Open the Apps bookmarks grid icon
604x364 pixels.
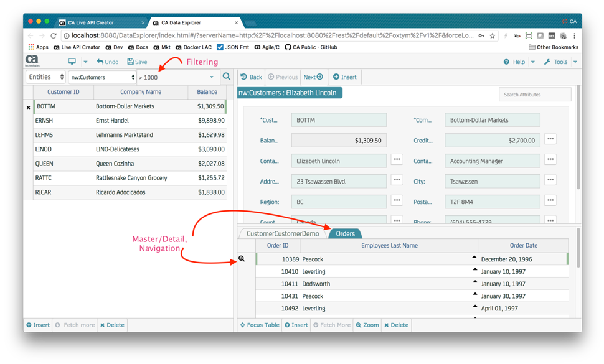(x=31, y=47)
